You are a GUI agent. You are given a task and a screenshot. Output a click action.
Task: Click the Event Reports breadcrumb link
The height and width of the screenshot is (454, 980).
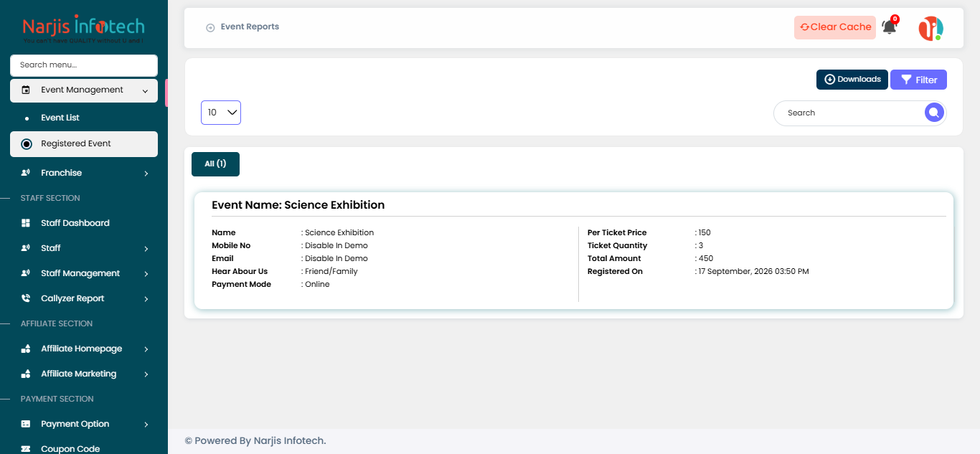[250, 27]
